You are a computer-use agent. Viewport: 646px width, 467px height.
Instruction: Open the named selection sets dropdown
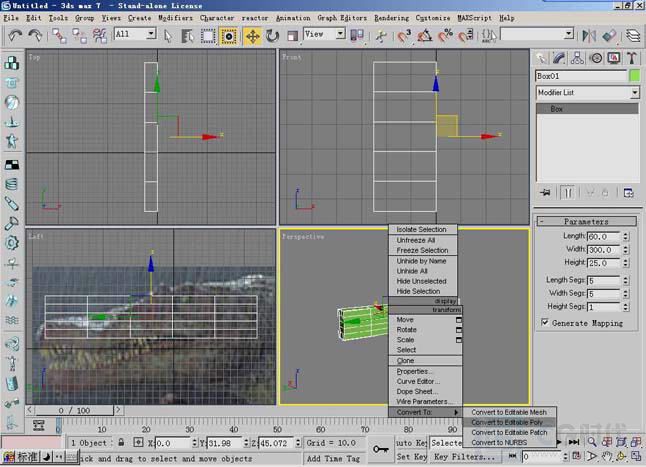click(x=569, y=34)
